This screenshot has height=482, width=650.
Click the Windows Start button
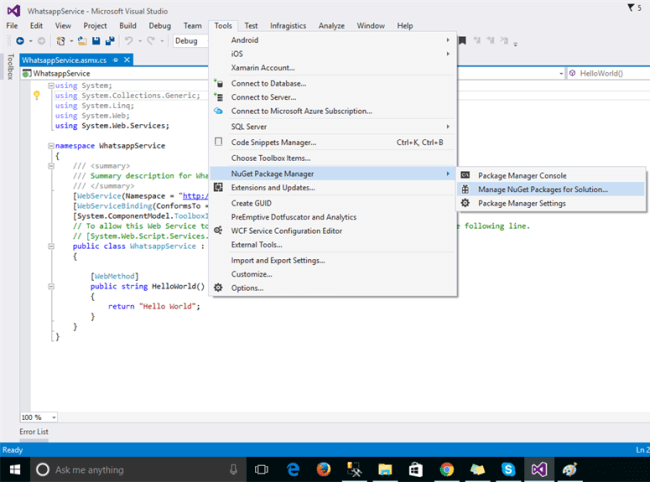point(15,469)
